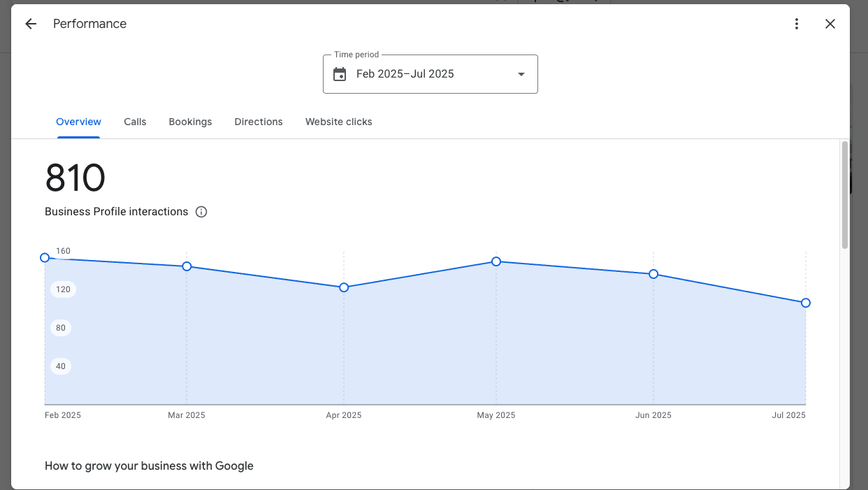Screen dimensions: 868x490
Task: Select the Website clicks tab
Action: [x=339, y=122]
